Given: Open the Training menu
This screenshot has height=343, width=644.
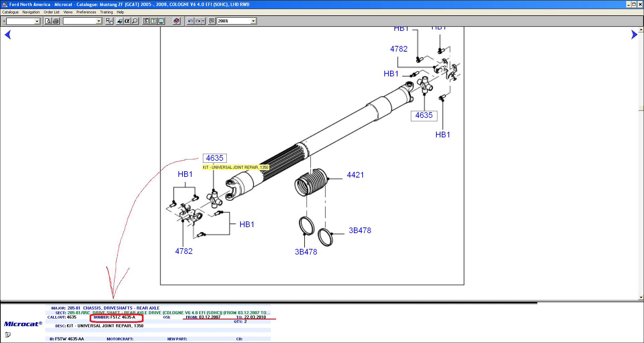Looking at the screenshot, I should click(106, 12).
